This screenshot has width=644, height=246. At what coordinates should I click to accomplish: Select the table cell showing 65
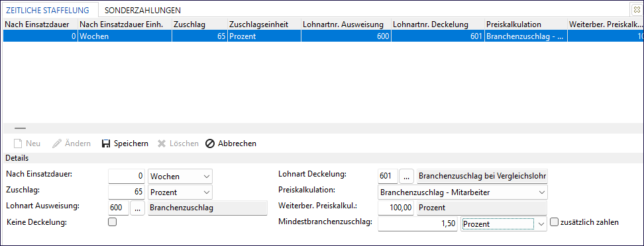200,36
